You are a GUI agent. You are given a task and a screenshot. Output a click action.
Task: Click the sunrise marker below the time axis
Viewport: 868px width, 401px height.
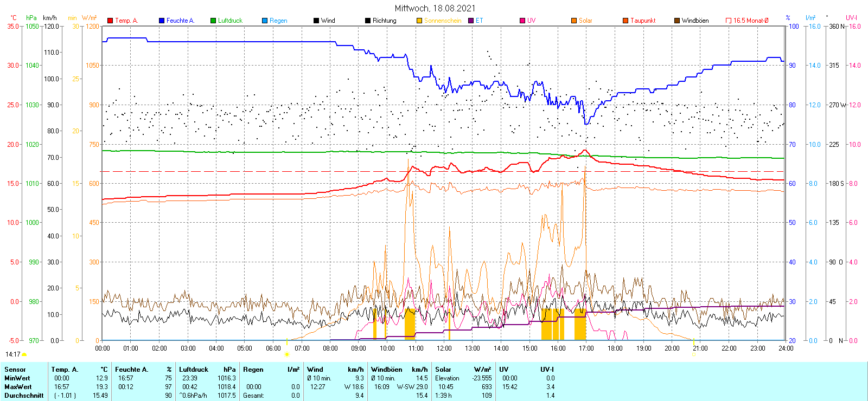(286, 354)
